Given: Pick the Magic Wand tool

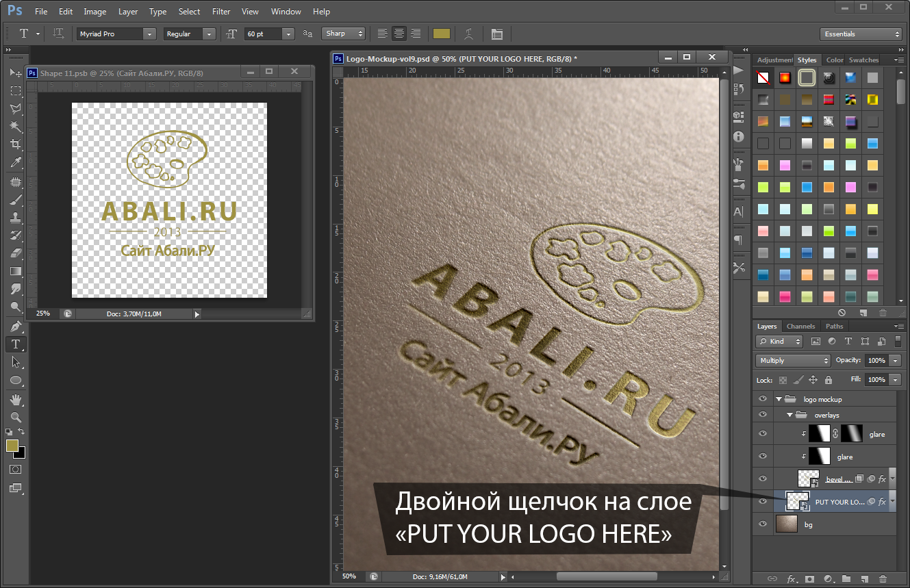Looking at the screenshot, I should tap(15, 127).
